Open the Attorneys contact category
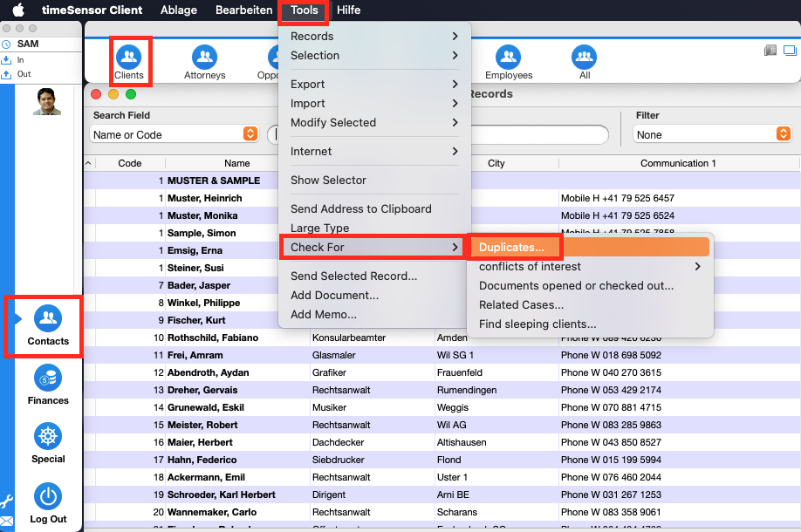Screen dimensions: 801x532 click(204, 62)
